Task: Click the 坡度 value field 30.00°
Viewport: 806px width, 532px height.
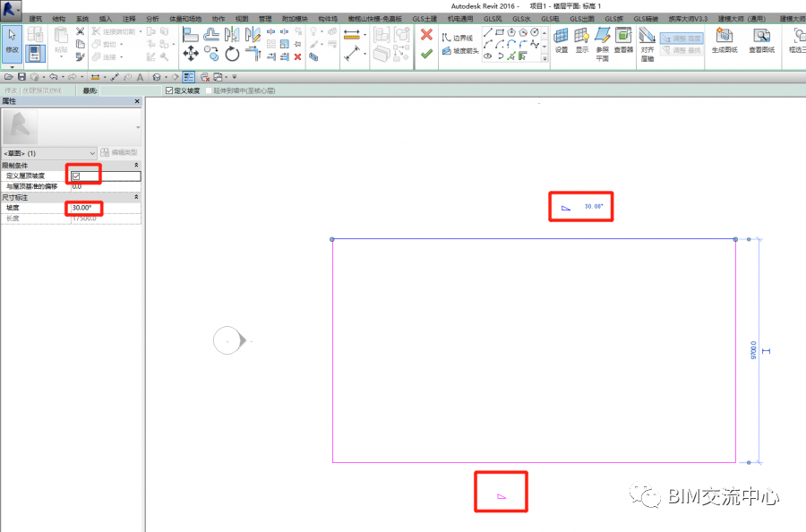Action: point(106,208)
